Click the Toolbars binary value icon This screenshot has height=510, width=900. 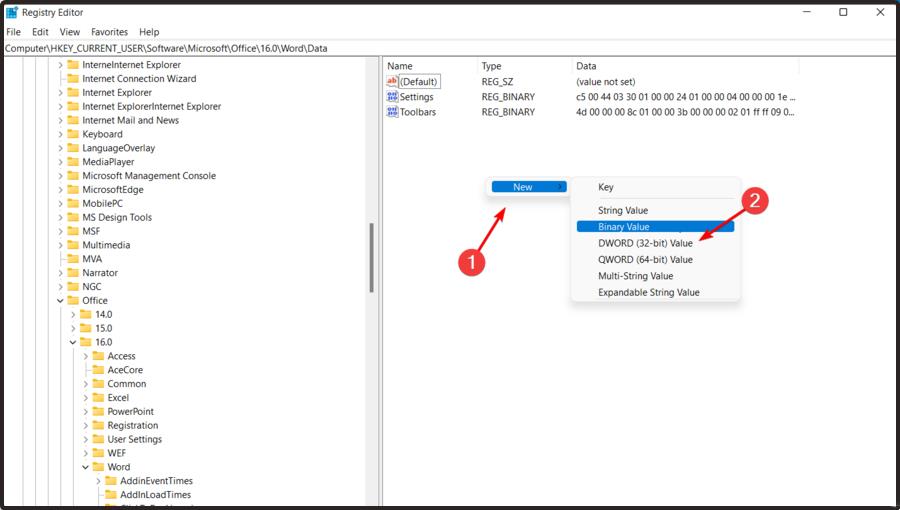[x=392, y=112]
